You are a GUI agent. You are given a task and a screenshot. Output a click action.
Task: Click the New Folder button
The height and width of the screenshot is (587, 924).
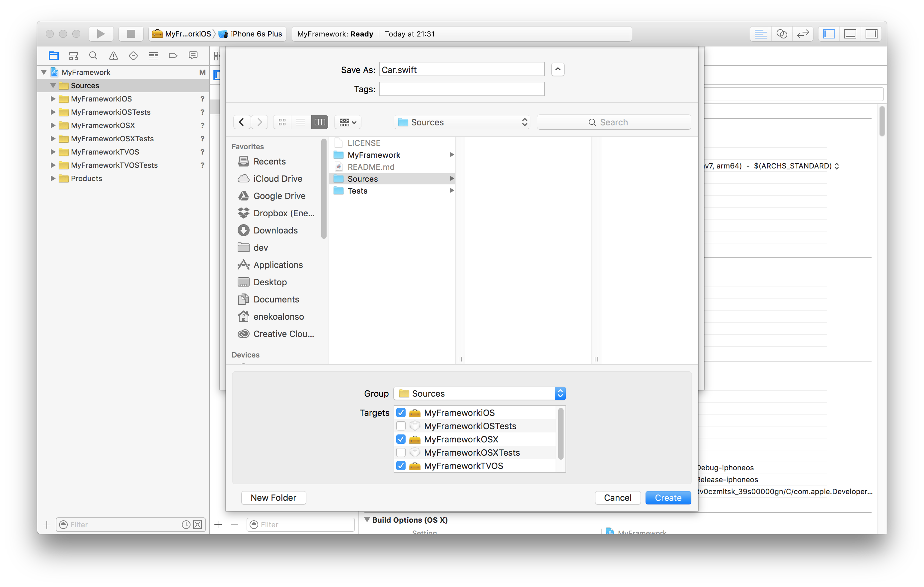pos(273,497)
